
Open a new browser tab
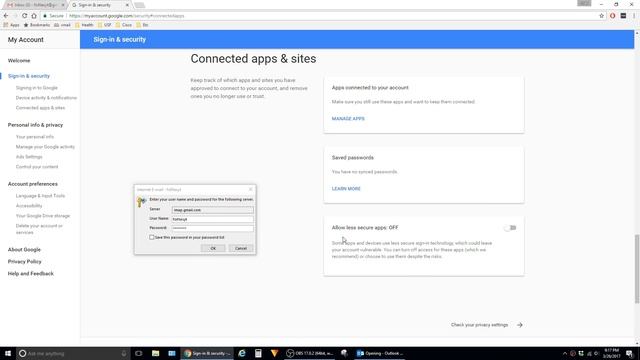click(140, 5)
